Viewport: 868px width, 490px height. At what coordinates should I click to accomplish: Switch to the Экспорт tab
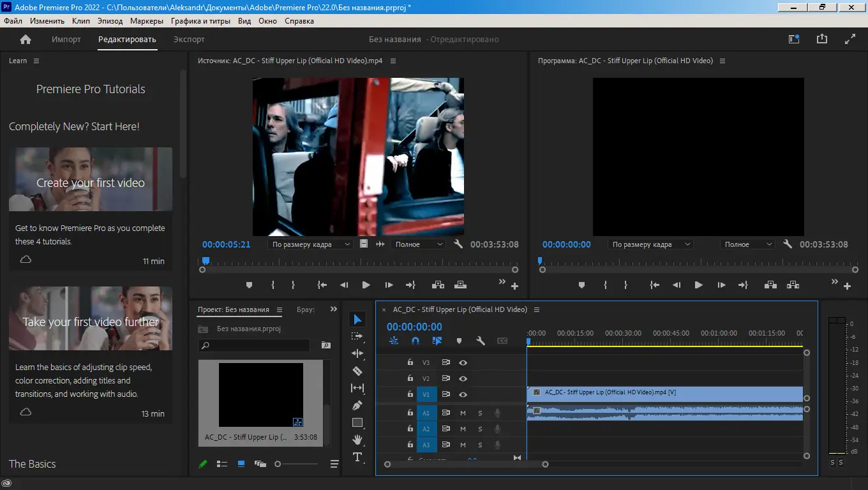click(x=190, y=39)
